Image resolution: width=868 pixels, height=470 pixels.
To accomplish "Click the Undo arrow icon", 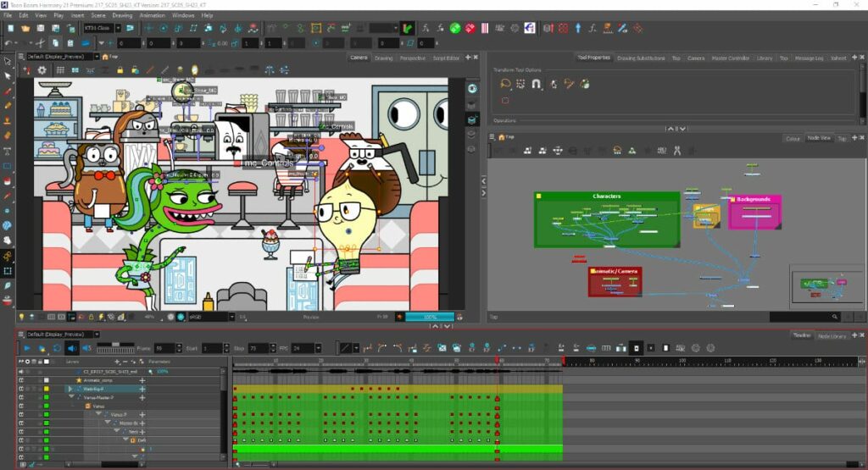I will (8, 42).
